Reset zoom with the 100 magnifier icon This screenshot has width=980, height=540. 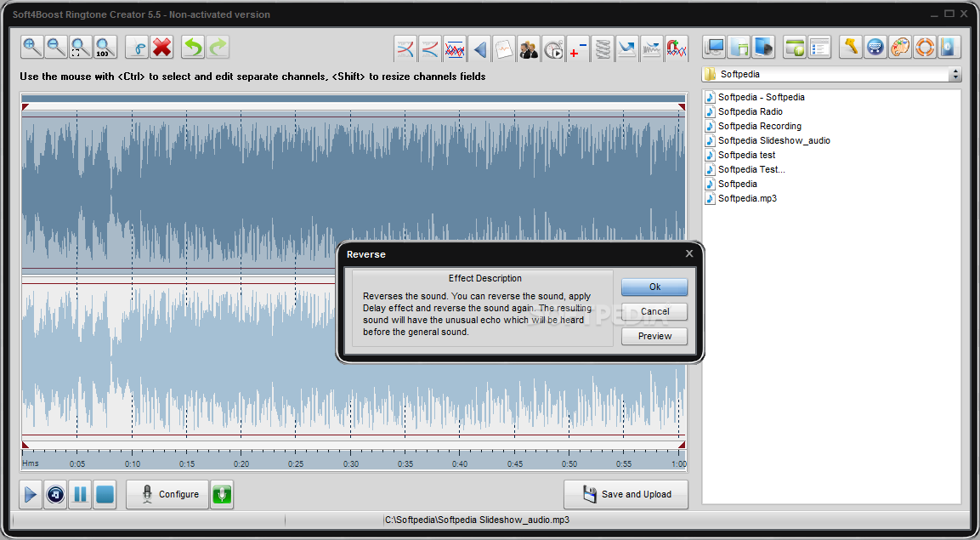tap(105, 48)
